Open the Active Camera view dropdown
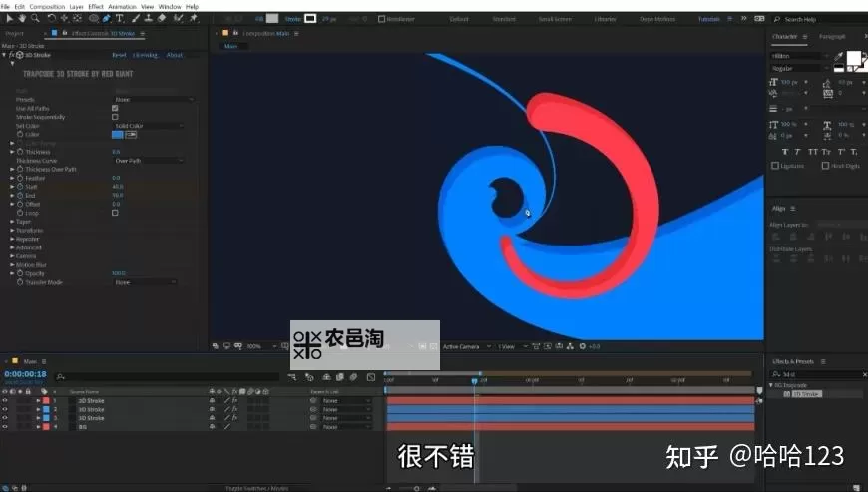This screenshot has width=868, height=492. pyautogui.click(x=466, y=347)
